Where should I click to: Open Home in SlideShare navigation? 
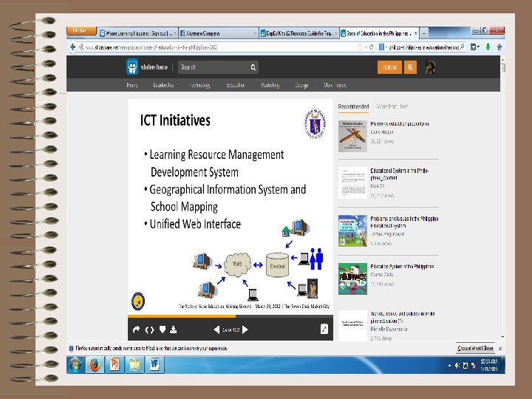coord(132,85)
